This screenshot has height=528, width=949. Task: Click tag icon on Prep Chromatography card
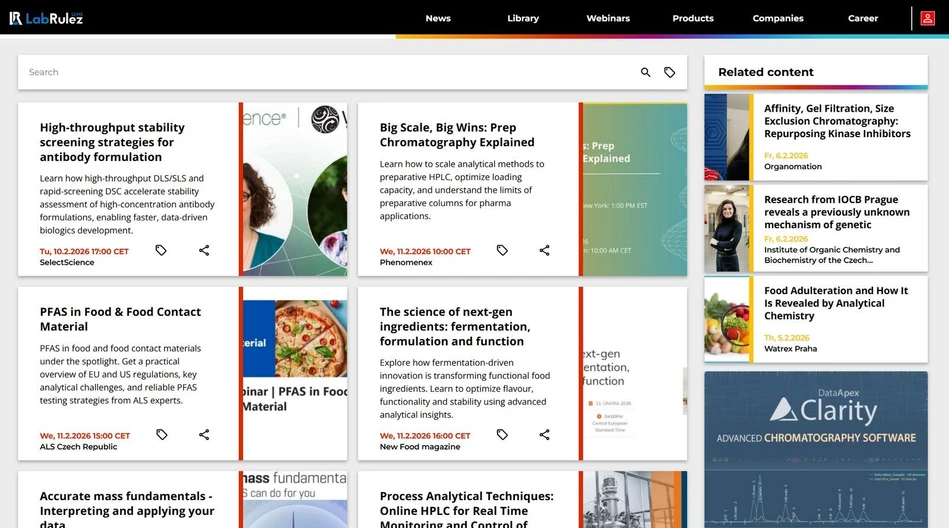point(502,250)
